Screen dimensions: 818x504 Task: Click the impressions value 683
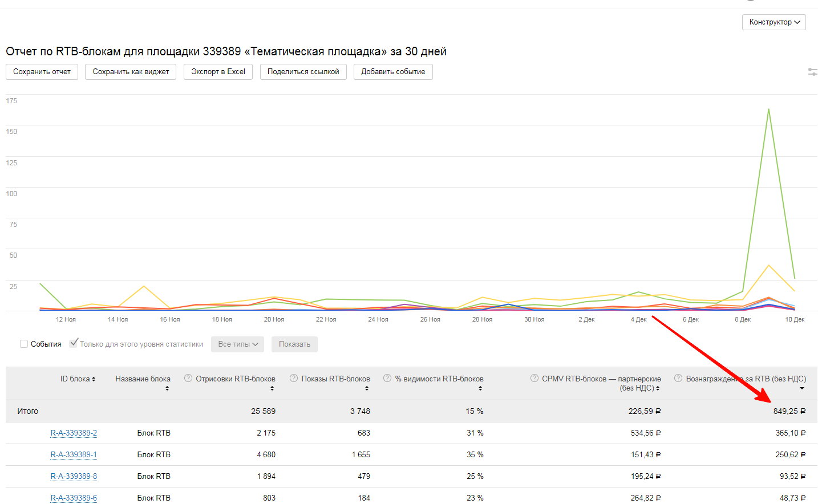click(x=364, y=433)
